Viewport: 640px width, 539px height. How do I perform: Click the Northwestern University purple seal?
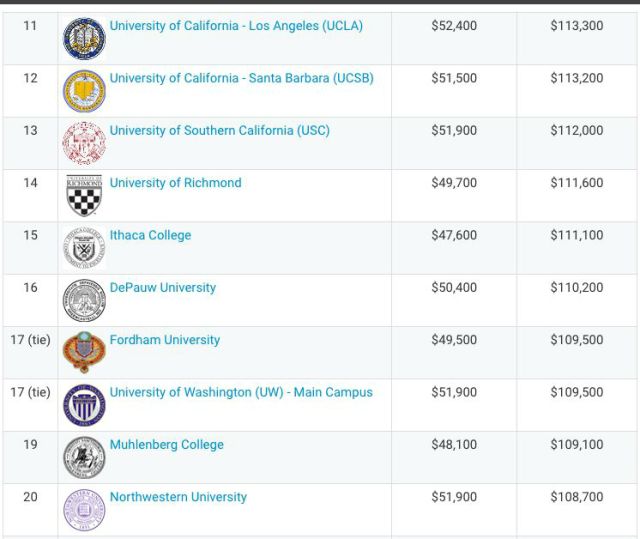(x=84, y=510)
